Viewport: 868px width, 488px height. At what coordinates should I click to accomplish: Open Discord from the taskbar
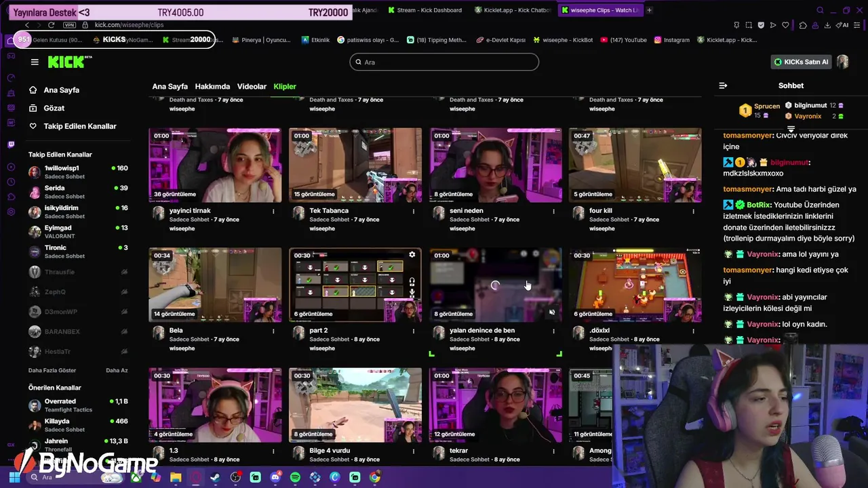coord(275,477)
